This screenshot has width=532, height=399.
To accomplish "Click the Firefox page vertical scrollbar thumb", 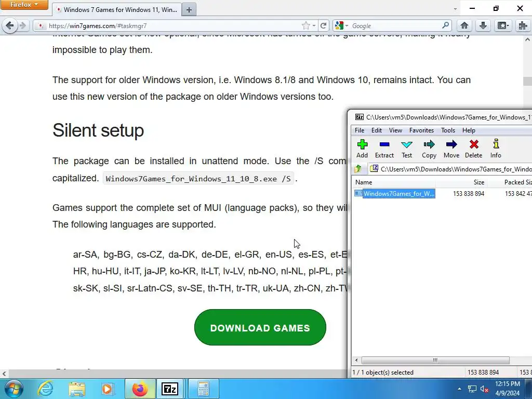I will click(x=527, y=81).
